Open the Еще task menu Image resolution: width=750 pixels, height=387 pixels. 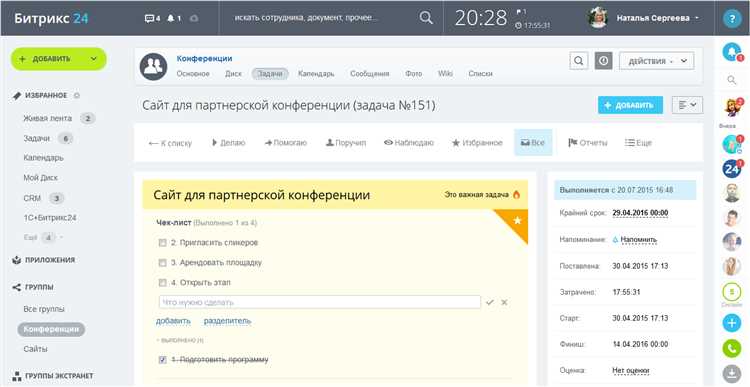638,143
